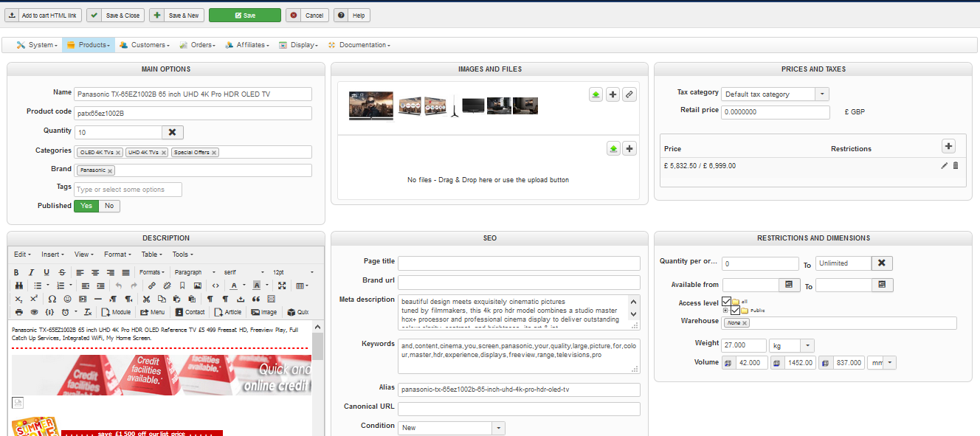Screen dimensions: 980x436
Task: Remove the Panasonic brand tag
Action: click(110, 170)
